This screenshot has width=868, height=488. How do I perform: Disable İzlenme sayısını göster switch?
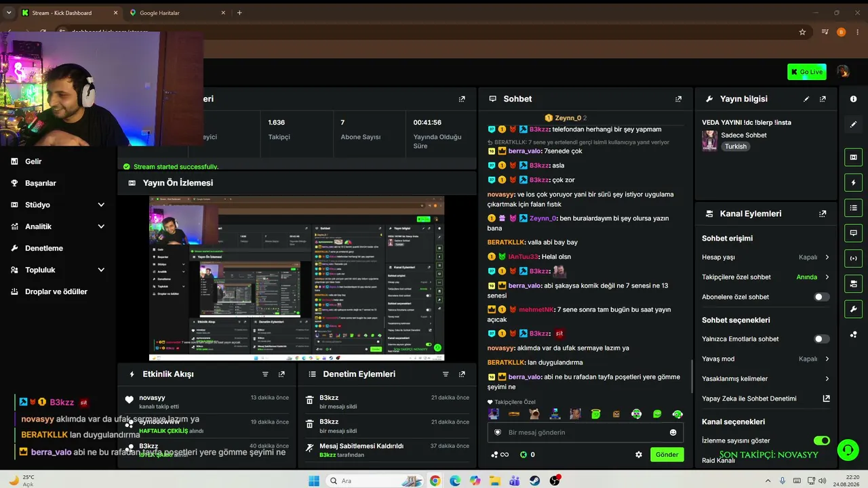[821, 441]
